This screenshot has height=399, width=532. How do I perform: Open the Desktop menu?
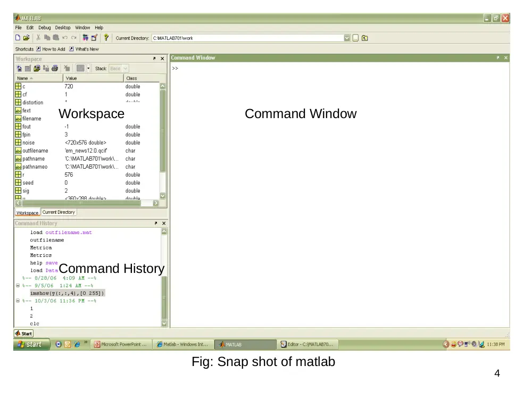tap(63, 28)
